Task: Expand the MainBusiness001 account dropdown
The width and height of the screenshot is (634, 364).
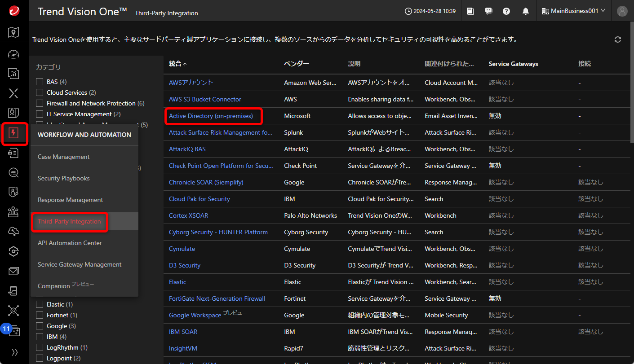Action: point(573,11)
